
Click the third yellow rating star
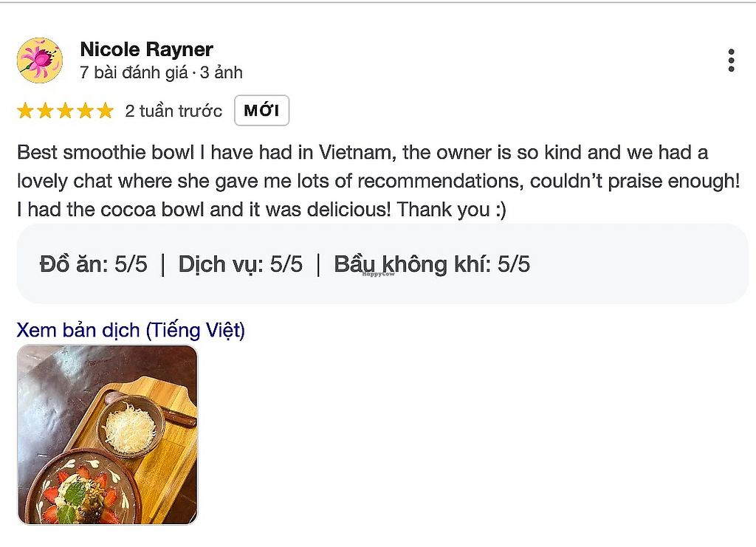pos(66,111)
